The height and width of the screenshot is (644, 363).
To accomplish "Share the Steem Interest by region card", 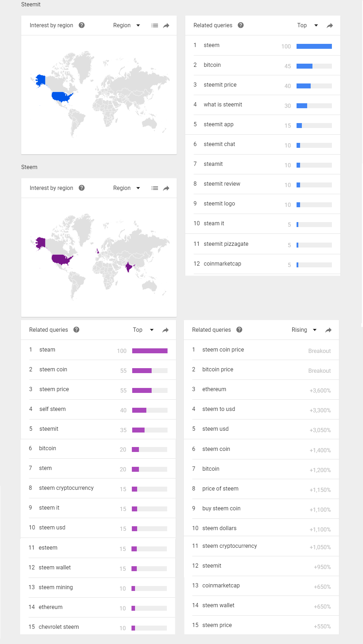I will click(x=166, y=188).
